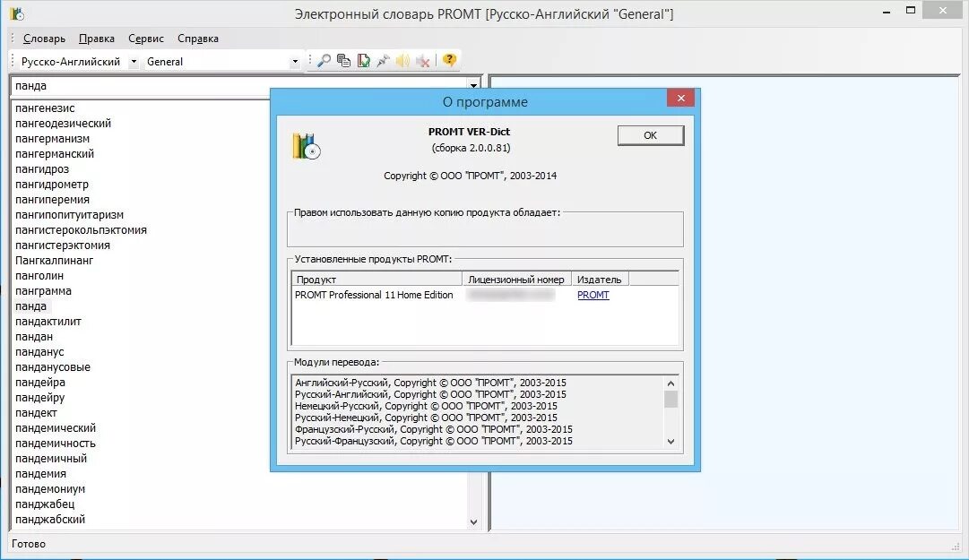The image size is (969, 560).
Task: Open the Сервис menu
Action: click(x=146, y=39)
